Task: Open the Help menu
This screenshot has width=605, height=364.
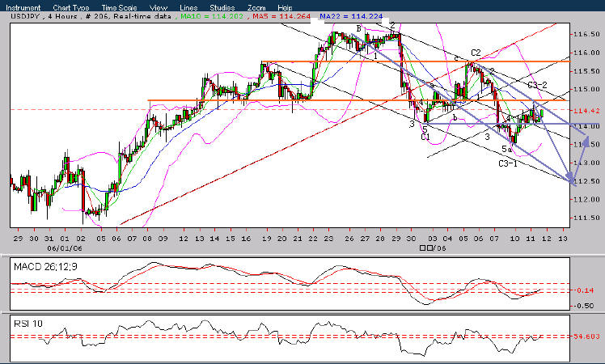Action: click(x=285, y=8)
